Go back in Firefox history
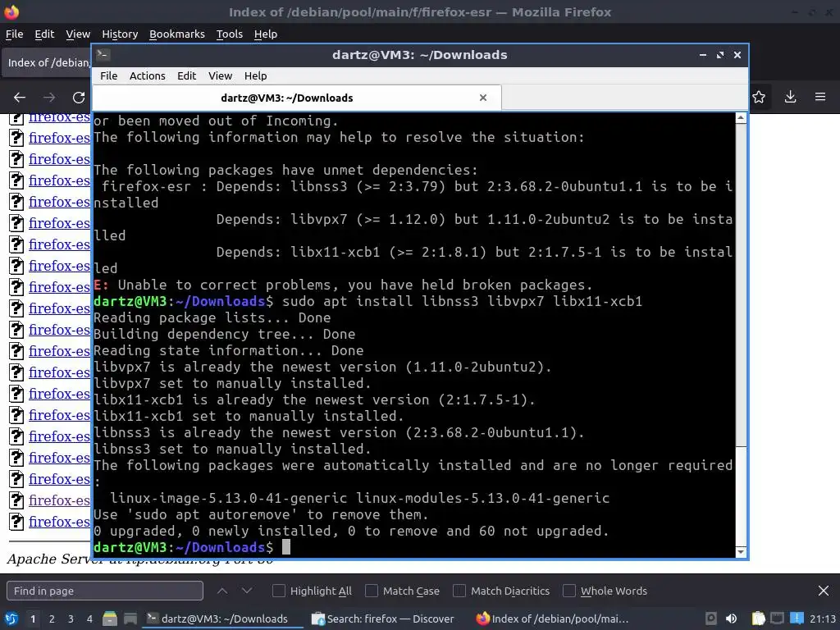The height and width of the screenshot is (630, 840). click(x=20, y=97)
